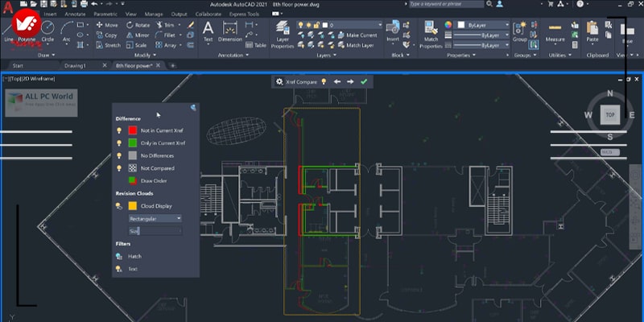
Task: Select the Rotate tool
Action: [x=138, y=25]
